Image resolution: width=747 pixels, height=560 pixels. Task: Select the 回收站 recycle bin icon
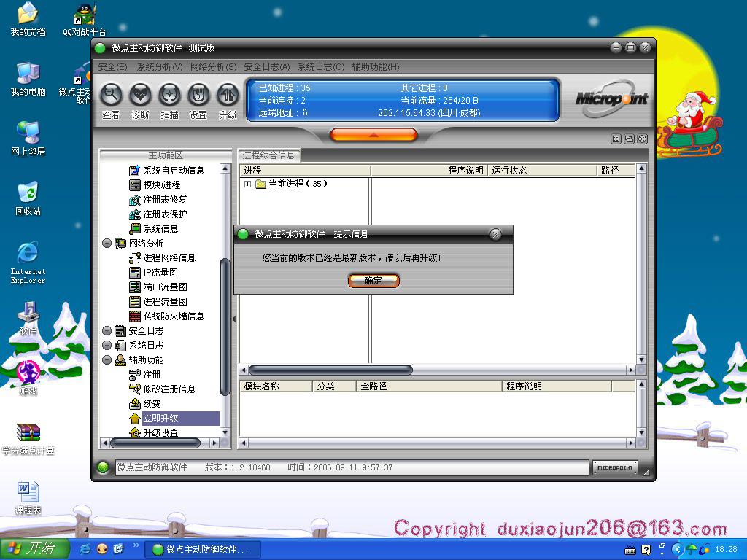click(x=28, y=198)
